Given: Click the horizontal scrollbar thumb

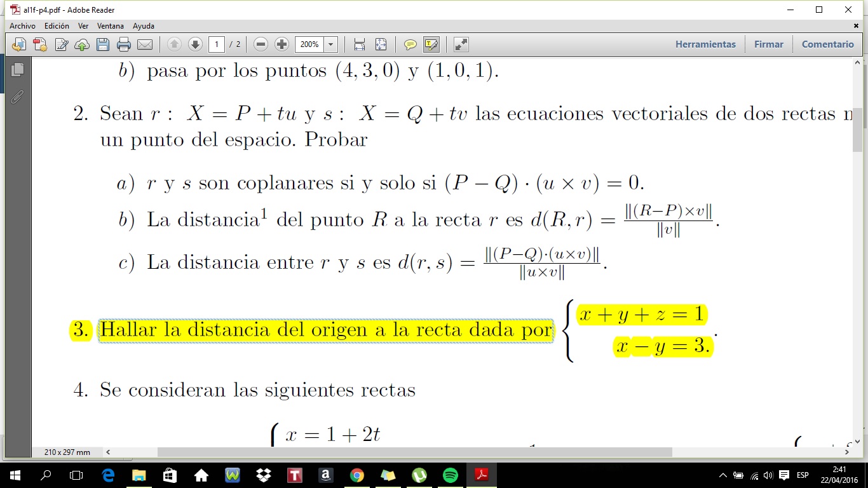Looking at the screenshot, I should coord(414,452).
